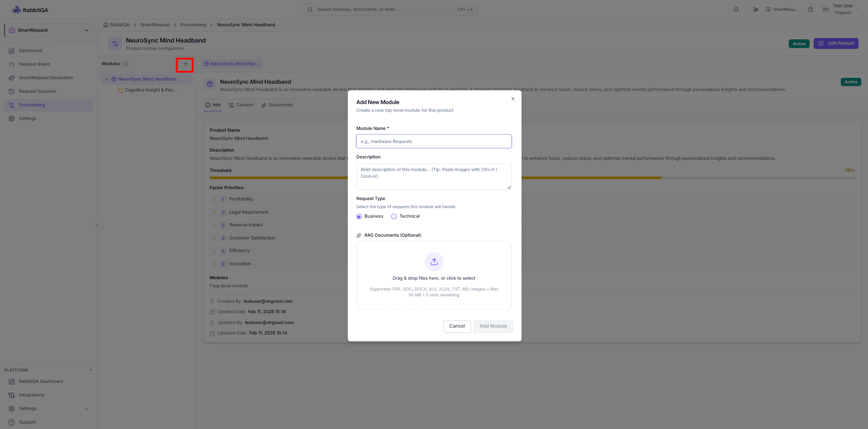The image size is (868, 429).
Task: Collapse the sidebar with arrow handle
Action: [x=97, y=225]
